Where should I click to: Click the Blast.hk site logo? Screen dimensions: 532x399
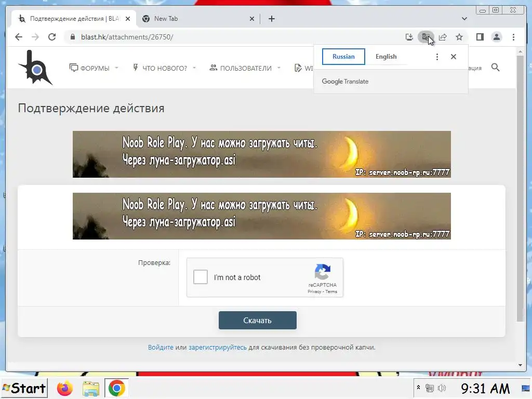point(35,68)
